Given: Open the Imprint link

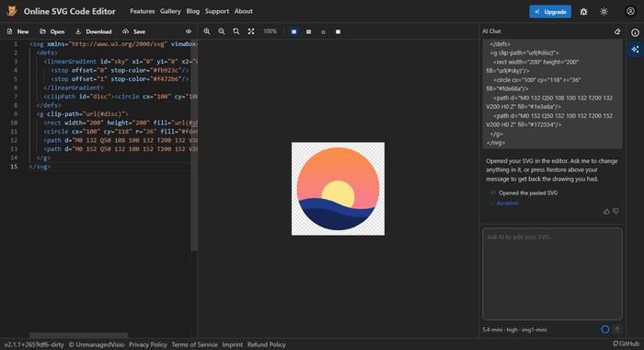Looking at the screenshot, I should click(233, 344).
